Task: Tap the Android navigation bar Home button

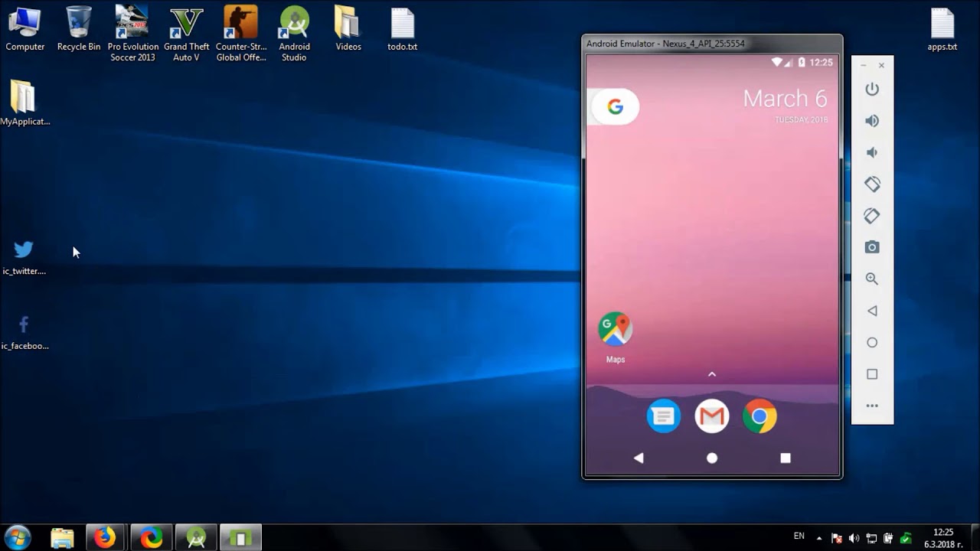Action: [712, 458]
